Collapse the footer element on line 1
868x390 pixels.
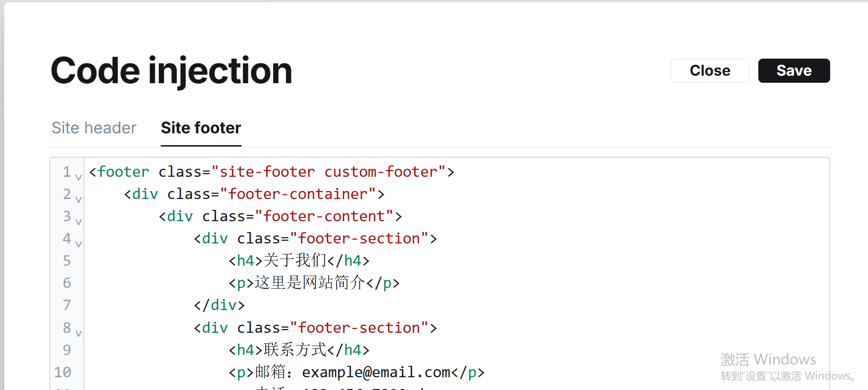click(78, 177)
